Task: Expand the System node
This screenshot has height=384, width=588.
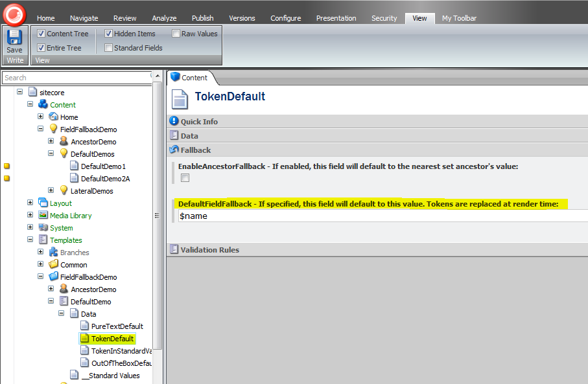Action: click(30, 227)
